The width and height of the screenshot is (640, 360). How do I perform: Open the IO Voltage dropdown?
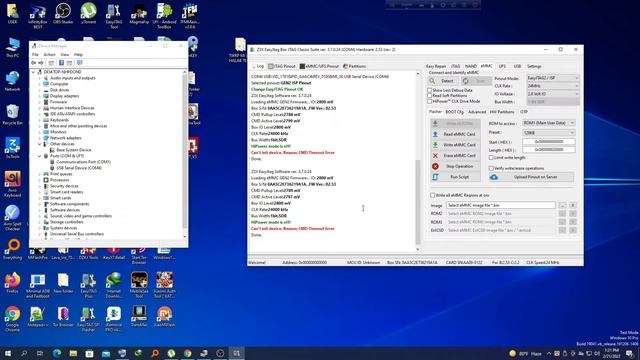click(x=553, y=94)
